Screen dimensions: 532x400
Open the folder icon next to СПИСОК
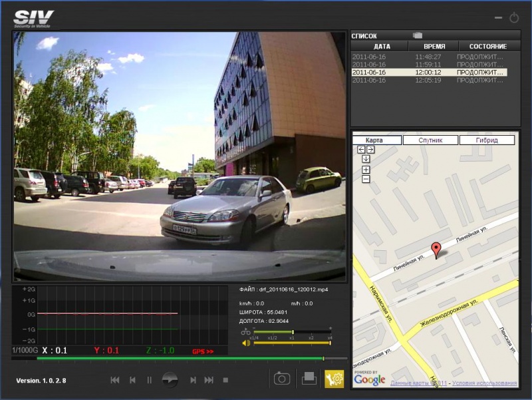[x=418, y=35]
